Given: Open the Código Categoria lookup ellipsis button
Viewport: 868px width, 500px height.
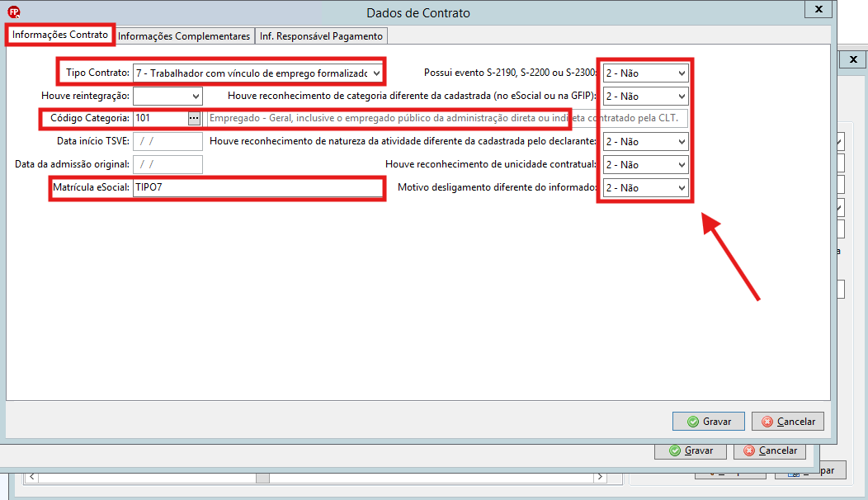Looking at the screenshot, I should pyautogui.click(x=194, y=119).
